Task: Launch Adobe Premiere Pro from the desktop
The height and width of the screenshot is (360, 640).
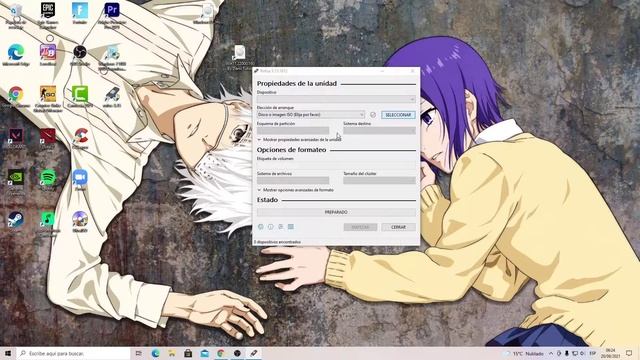Action: [111, 15]
